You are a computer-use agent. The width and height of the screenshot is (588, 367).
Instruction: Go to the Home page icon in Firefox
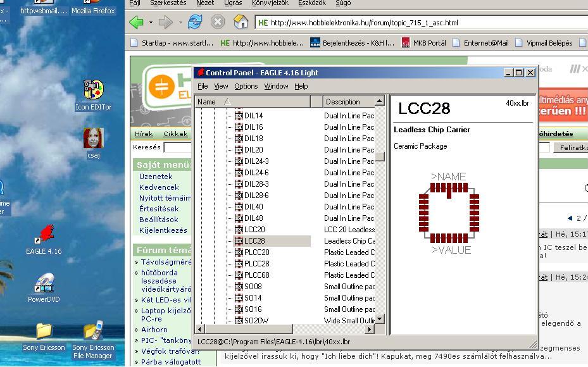point(241,22)
